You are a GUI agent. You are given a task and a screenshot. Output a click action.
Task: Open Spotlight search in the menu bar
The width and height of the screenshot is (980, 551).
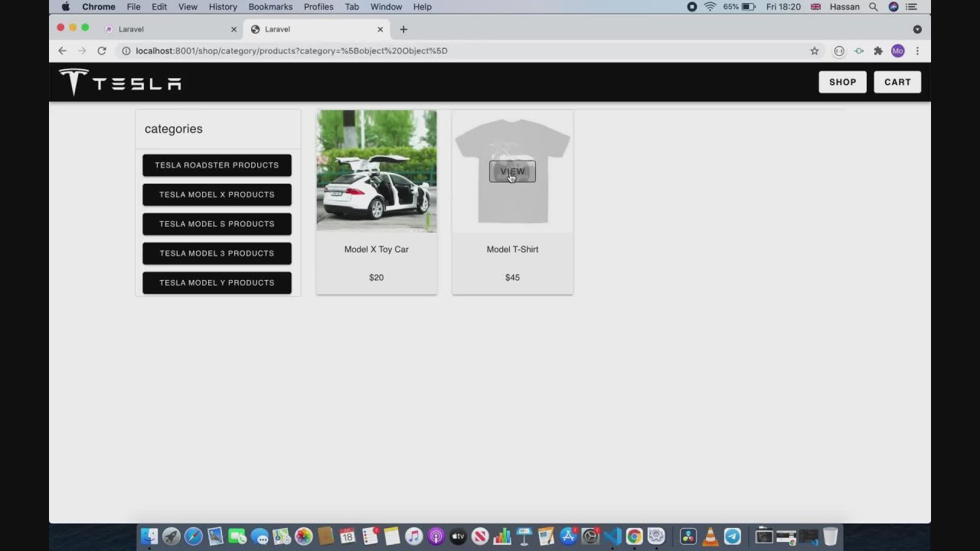pos(873,7)
